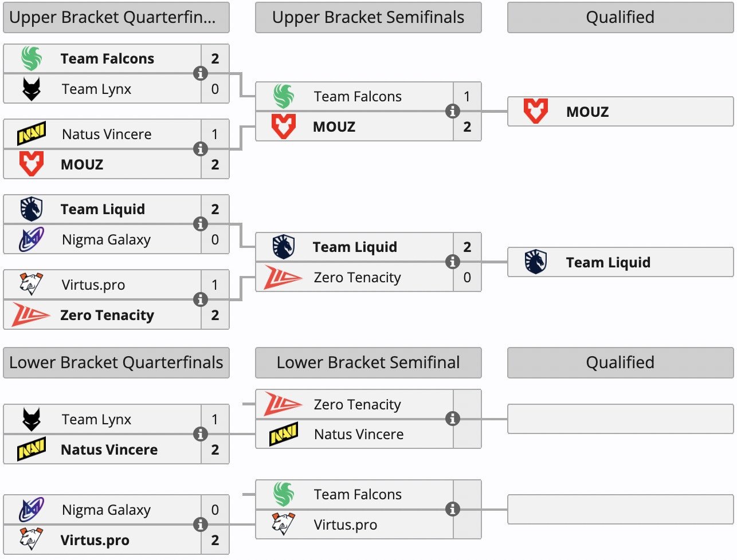Screen dimensions: 737x560
Task: Click Team Lynx in the lower bracket quarterfinal
Action: [96, 420]
